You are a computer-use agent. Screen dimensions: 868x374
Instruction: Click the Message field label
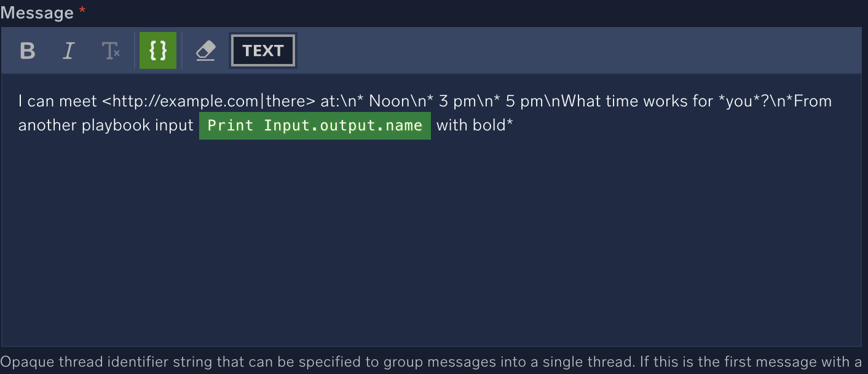click(37, 12)
